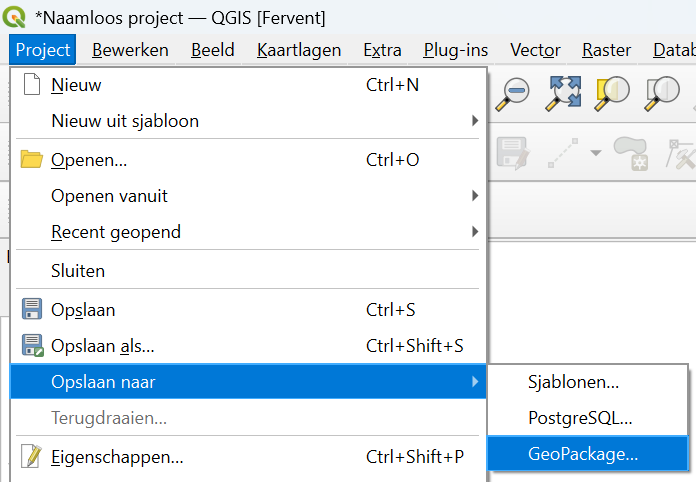Select PostgreSQL... in Opslaan naar submenu
The width and height of the screenshot is (696, 482).
(580, 418)
